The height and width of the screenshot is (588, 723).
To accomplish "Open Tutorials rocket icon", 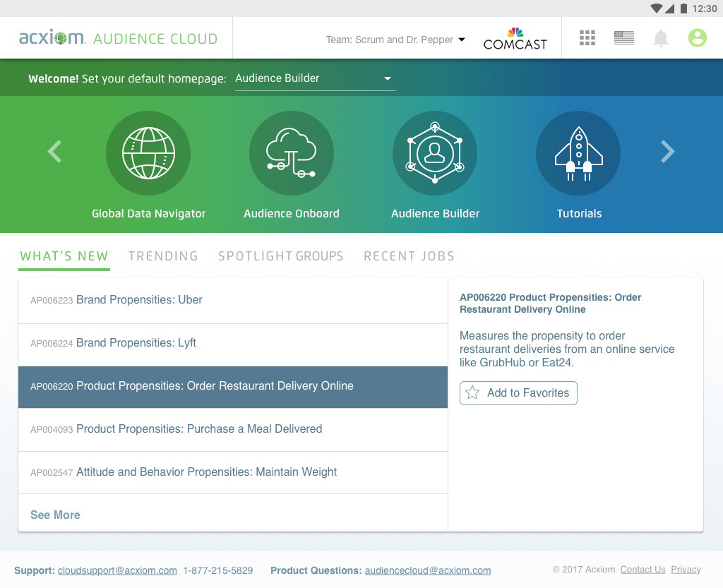I will (578, 153).
